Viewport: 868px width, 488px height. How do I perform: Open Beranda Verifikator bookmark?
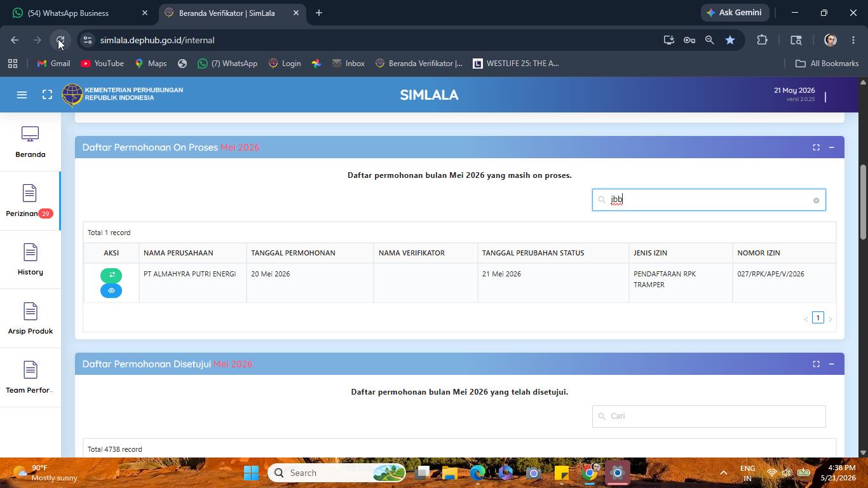(419, 64)
